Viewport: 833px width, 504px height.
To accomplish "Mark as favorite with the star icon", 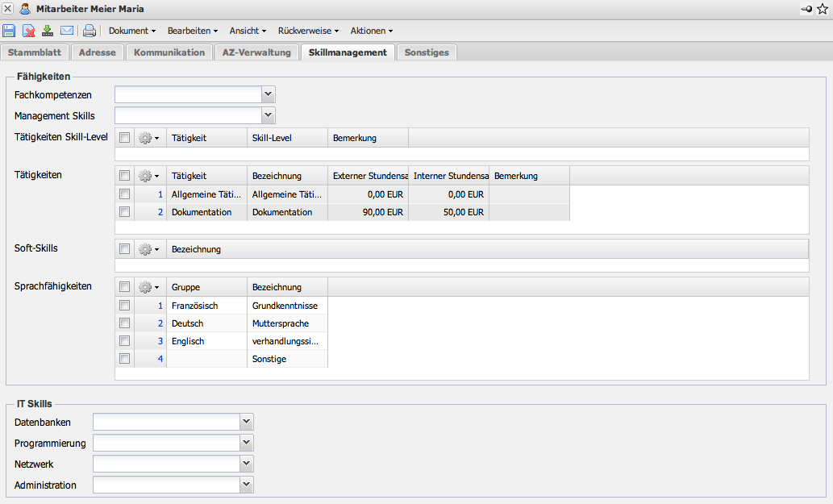I will click(823, 9).
